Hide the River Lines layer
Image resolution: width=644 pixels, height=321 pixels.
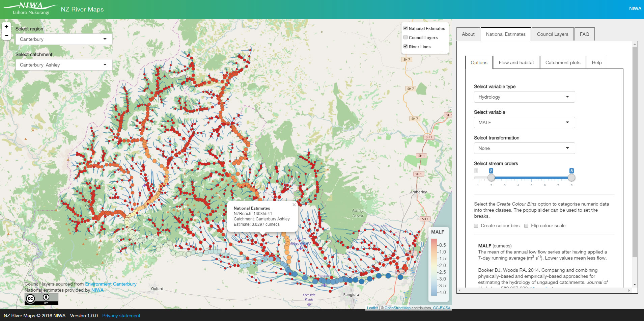[x=405, y=46]
